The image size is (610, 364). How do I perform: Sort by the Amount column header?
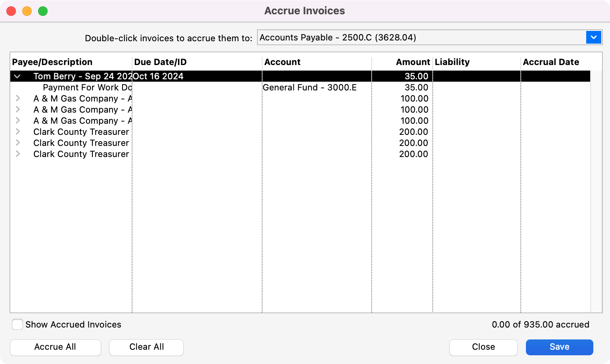click(412, 62)
